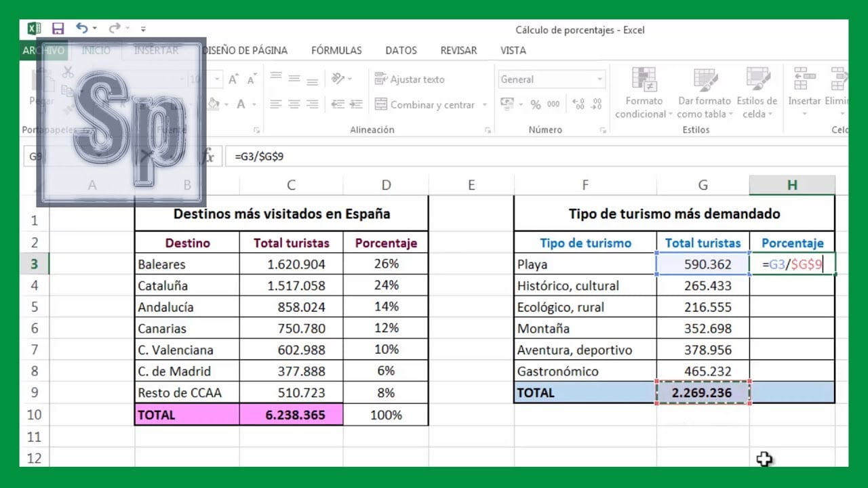Click the percent style icon
The height and width of the screenshot is (488, 868).
(536, 104)
